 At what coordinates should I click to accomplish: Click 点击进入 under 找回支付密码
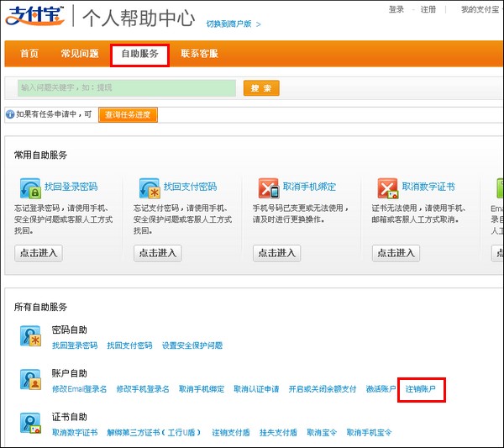[158, 253]
